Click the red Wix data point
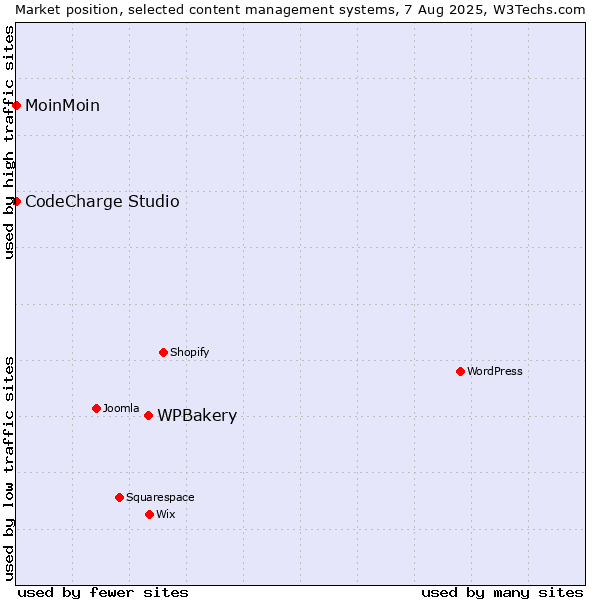The image size is (600, 600). coord(150,515)
